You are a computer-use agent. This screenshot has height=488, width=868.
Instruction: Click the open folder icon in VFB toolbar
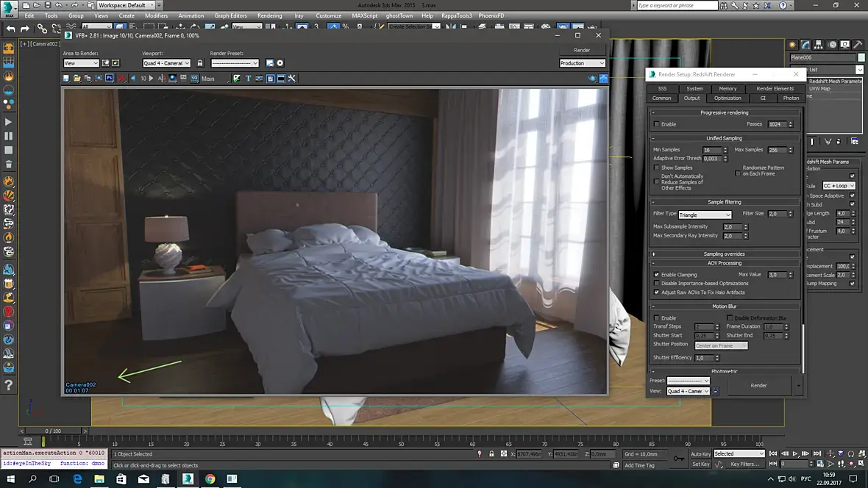(77, 78)
